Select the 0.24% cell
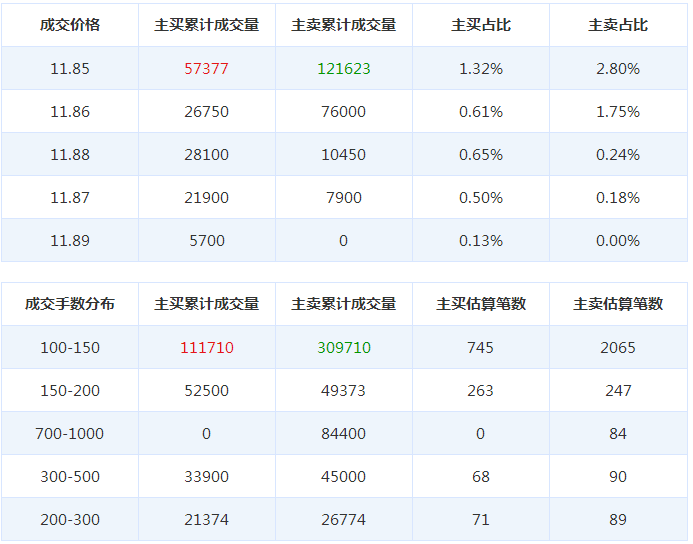Viewport: 693px width, 544px height. pos(618,155)
